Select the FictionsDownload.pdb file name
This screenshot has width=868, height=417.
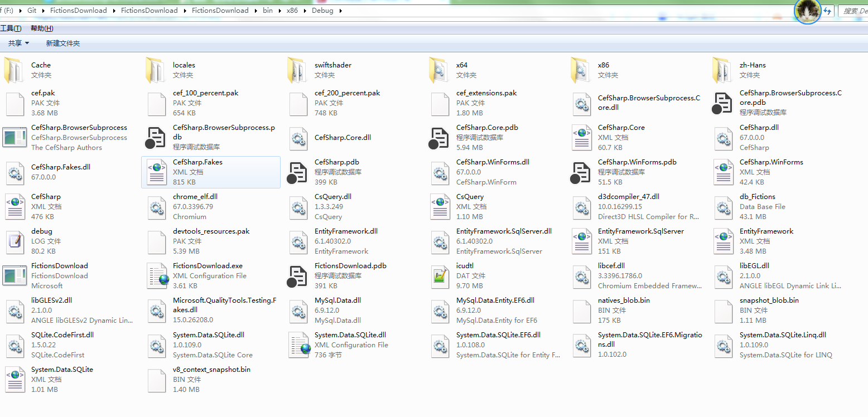[350, 265]
